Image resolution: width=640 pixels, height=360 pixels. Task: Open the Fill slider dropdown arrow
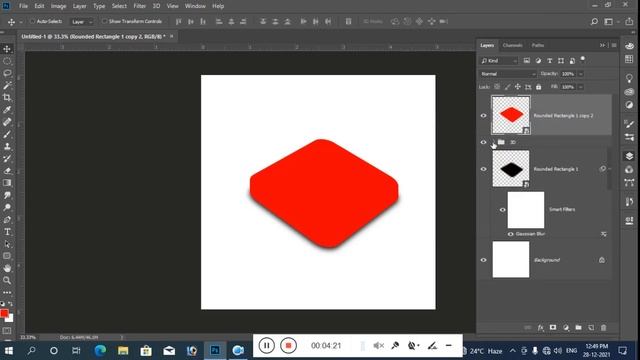tap(580, 87)
